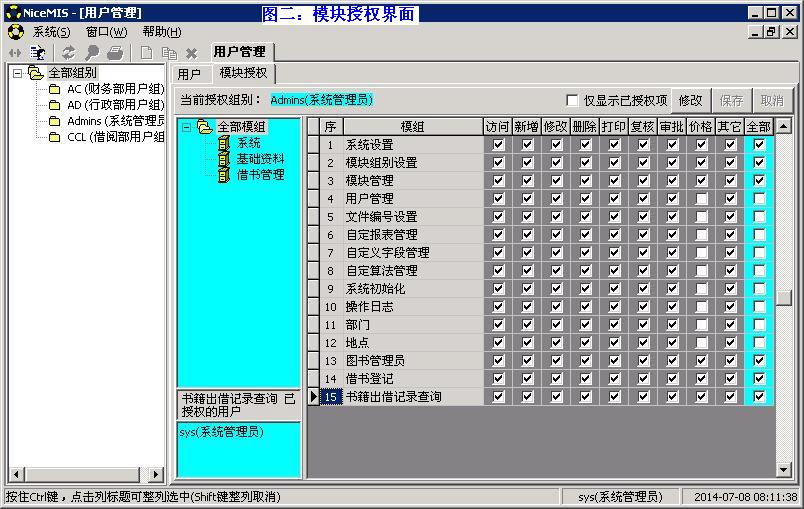The height and width of the screenshot is (509, 804).
Task: Toggle 审批 checkbox for 图书管理员 row
Action: [672, 360]
